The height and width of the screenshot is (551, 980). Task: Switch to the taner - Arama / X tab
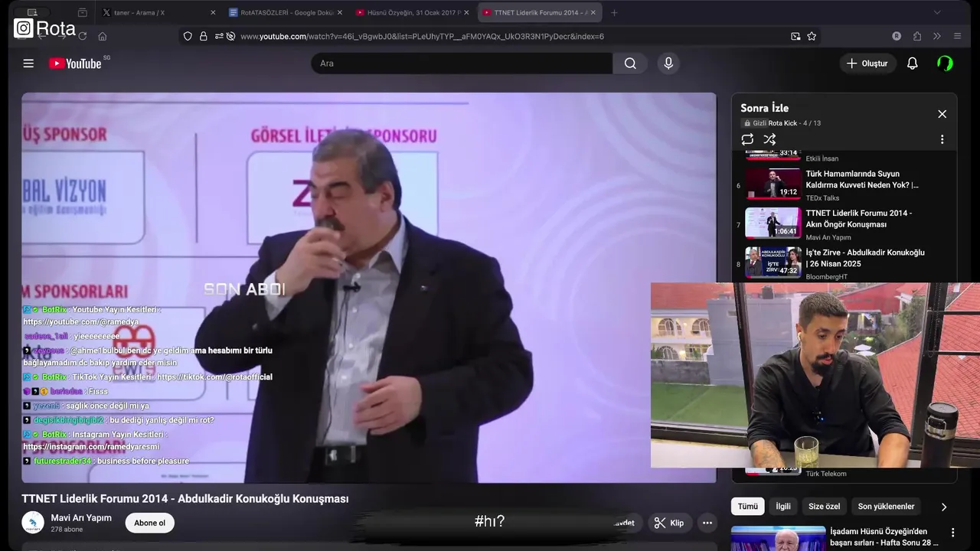[158, 12]
